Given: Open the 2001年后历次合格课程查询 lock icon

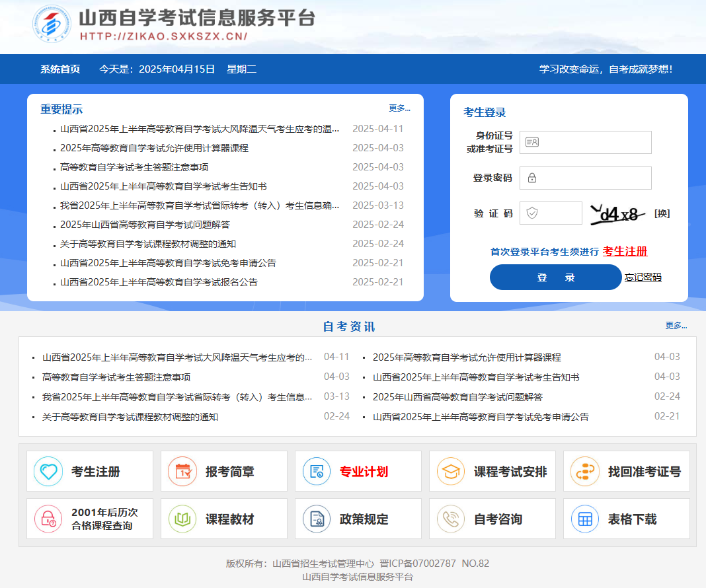Looking at the screenshot, I should tap(48, 518).
